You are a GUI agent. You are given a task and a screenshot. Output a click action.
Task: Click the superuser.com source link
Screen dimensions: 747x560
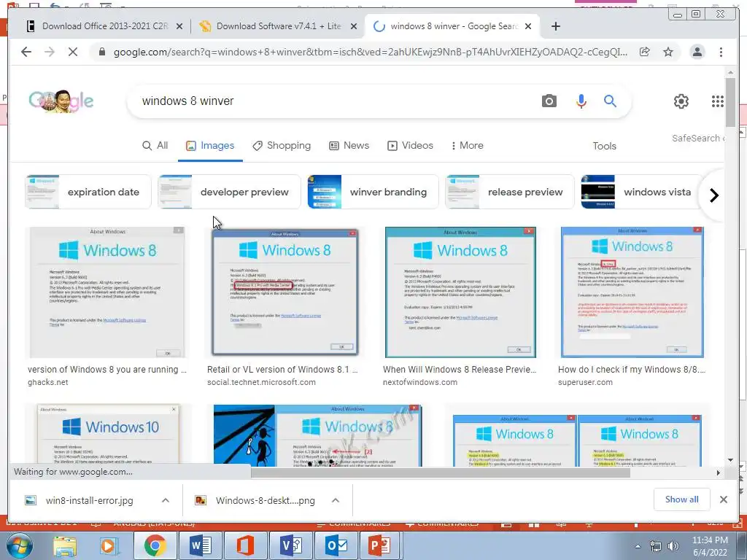585,382
